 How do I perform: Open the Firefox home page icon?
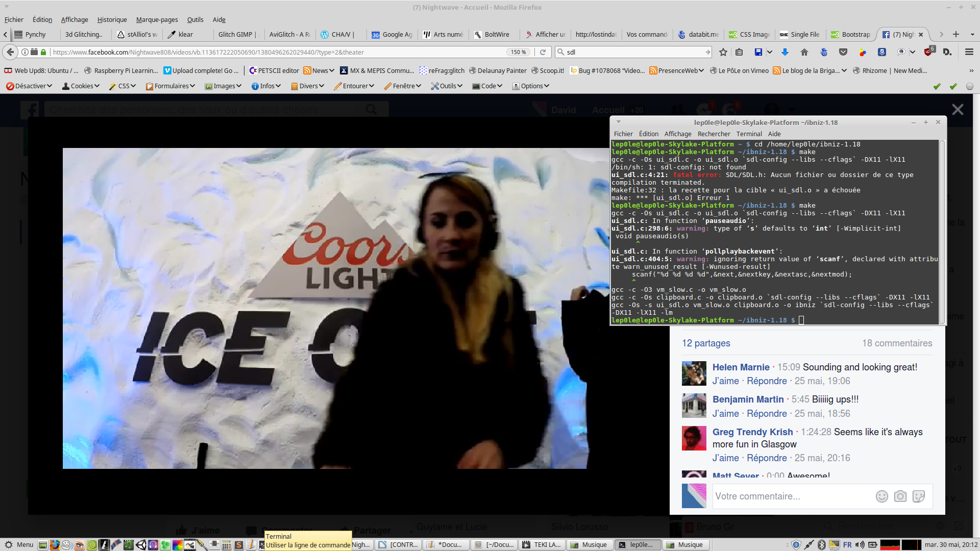[804, 52]
